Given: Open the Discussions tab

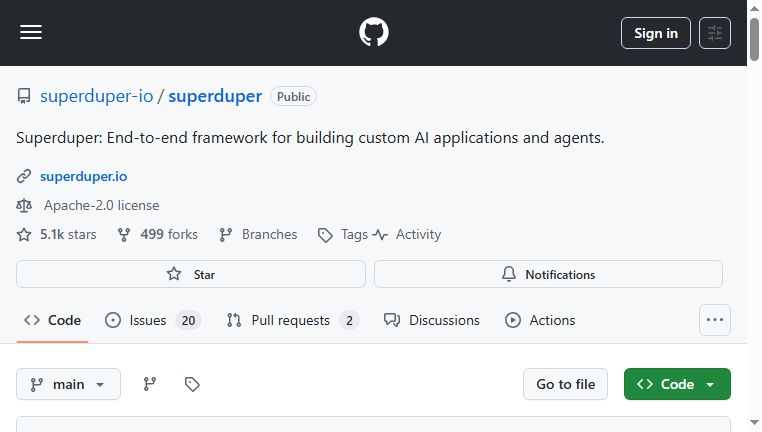Looking at the screenshot, I should [432, 320].
